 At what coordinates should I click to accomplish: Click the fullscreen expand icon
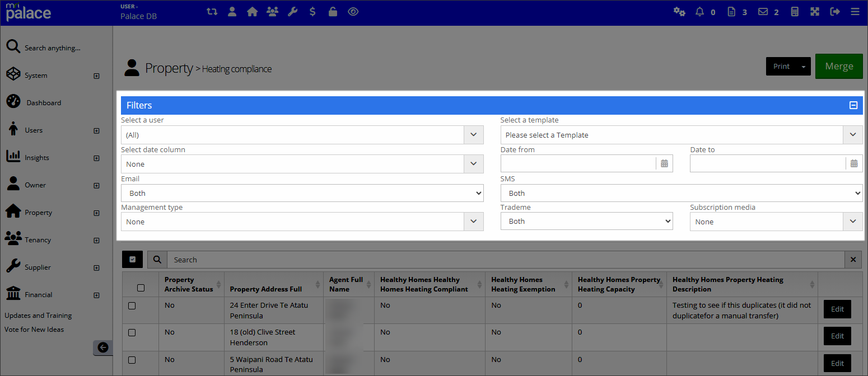point(815,12)
